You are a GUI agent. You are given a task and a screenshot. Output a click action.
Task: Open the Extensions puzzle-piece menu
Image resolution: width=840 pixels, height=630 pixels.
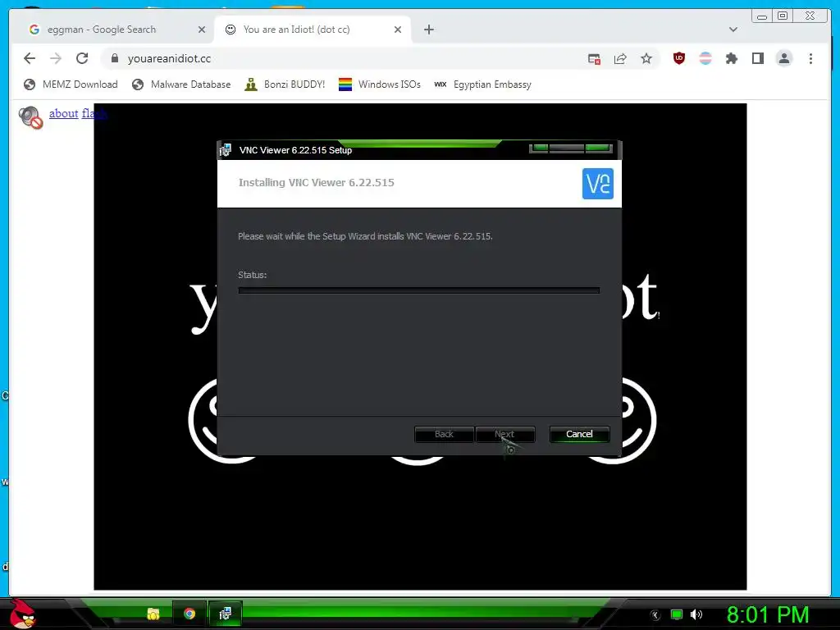point(732,58)
